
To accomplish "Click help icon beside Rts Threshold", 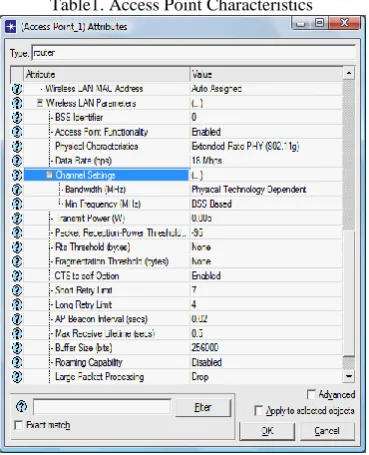I will pos(17,247).
